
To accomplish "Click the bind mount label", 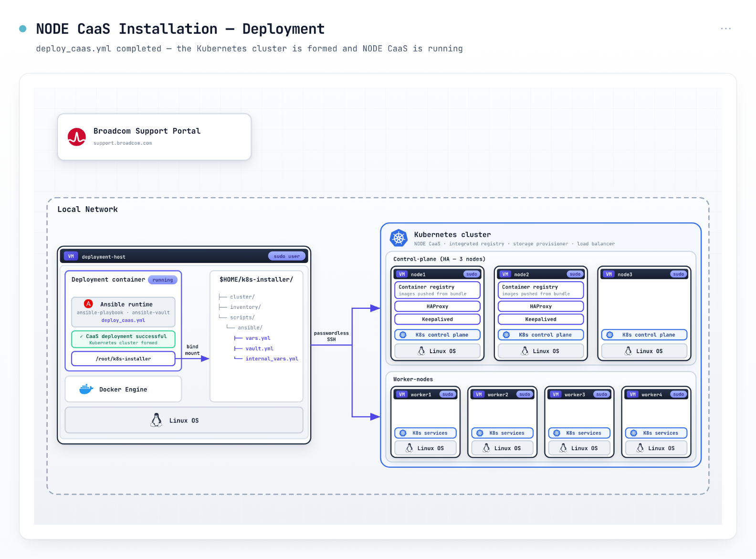I will tap(192, 350).
